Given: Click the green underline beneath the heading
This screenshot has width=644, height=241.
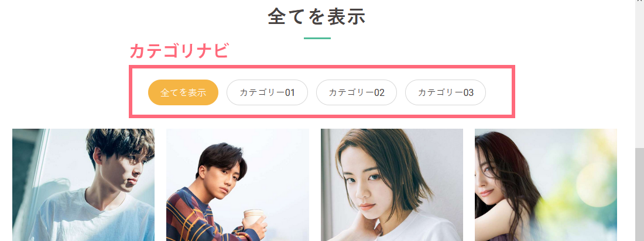Looking at the screenshot, I should coord(317,38).
